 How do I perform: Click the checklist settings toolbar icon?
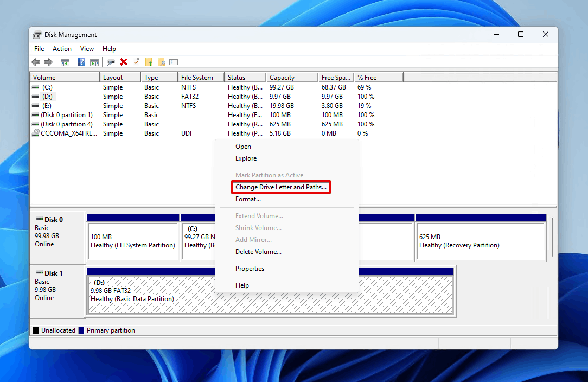pos(174,62)
